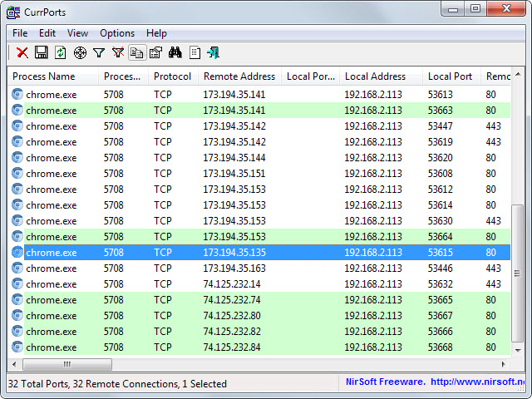The image size is (532, 399).
Task: Sort by Remote Address column header
Action: [239, 76]
